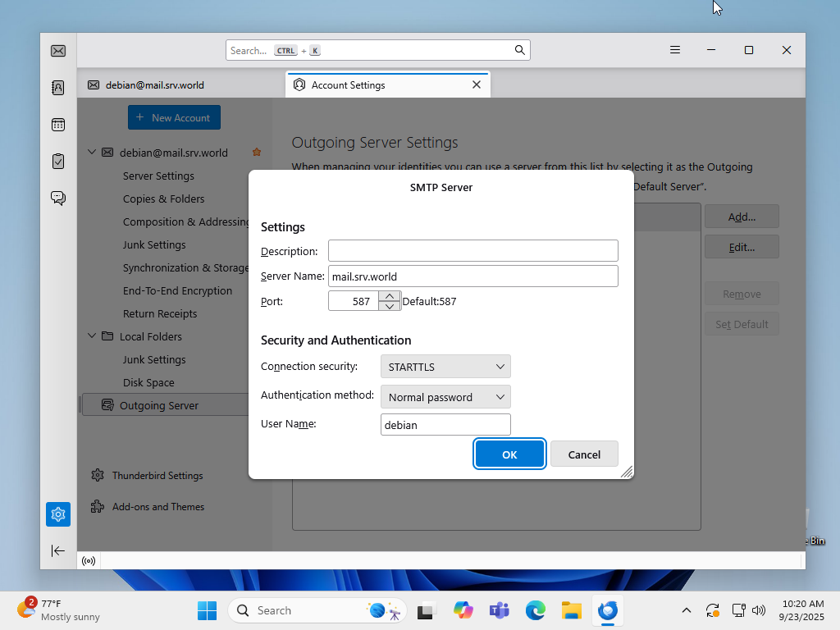This screenshot has height=630, width=840.
Task: Open the Address Book space
Action: [x=57, y=87]
